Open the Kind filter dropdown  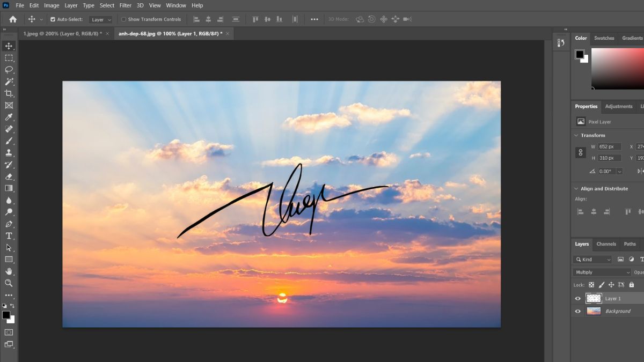[592, 259]
